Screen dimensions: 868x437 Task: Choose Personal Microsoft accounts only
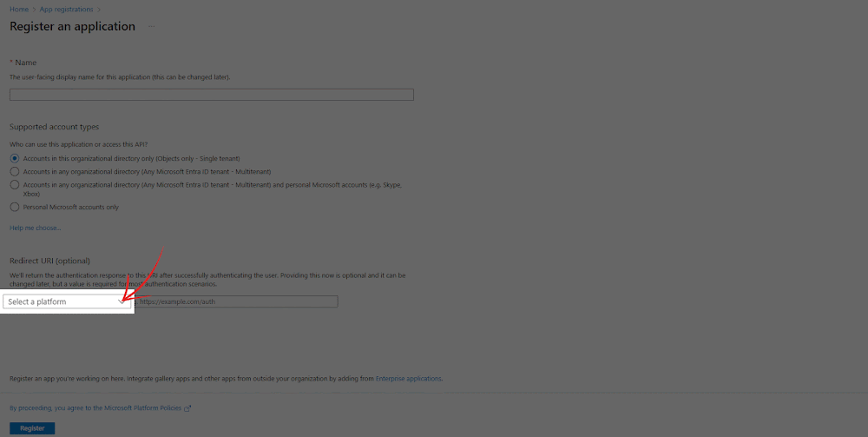pyautogui.click(x=14, y=207)
